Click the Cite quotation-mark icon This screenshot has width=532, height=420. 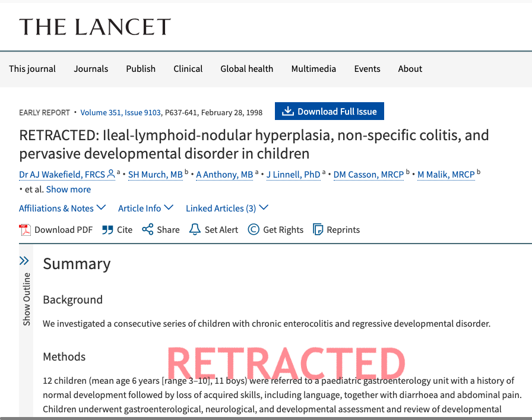pyautogui.click(x=107, y=230)
